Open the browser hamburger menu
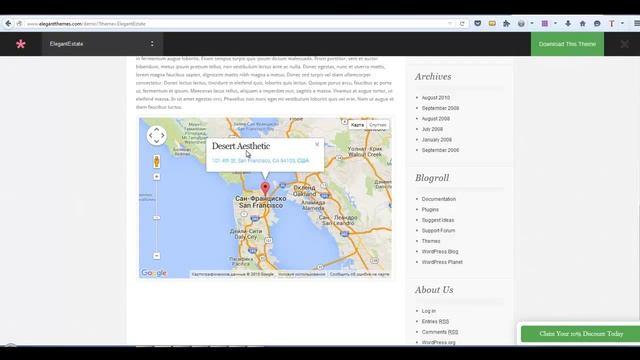The image size is (640, 360). point(636,24)
